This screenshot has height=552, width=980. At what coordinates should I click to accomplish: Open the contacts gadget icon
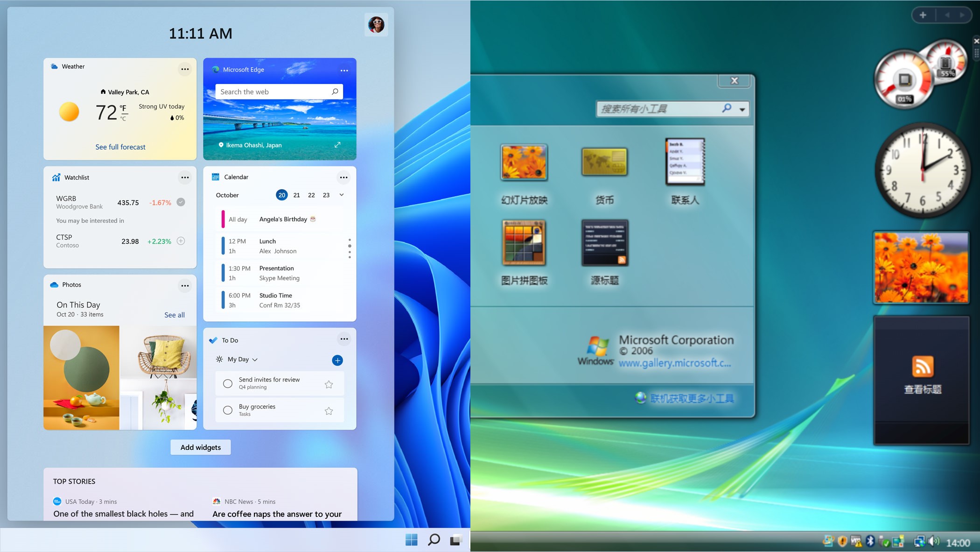pyautogui.click(x=685, y=162)
